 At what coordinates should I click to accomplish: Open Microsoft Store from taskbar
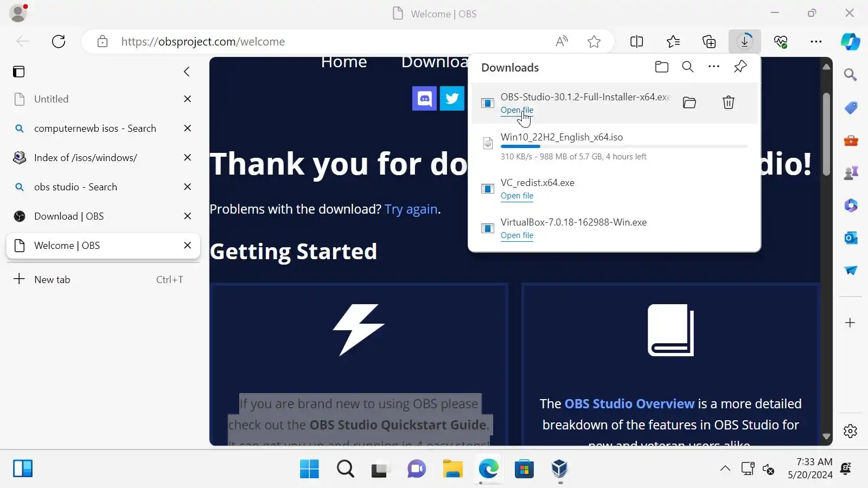524,468
